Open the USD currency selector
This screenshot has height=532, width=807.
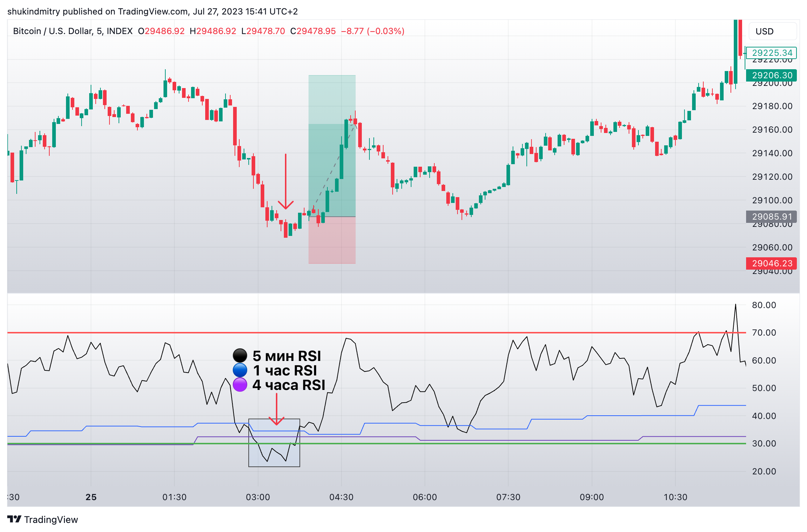(x=772, y=32)
